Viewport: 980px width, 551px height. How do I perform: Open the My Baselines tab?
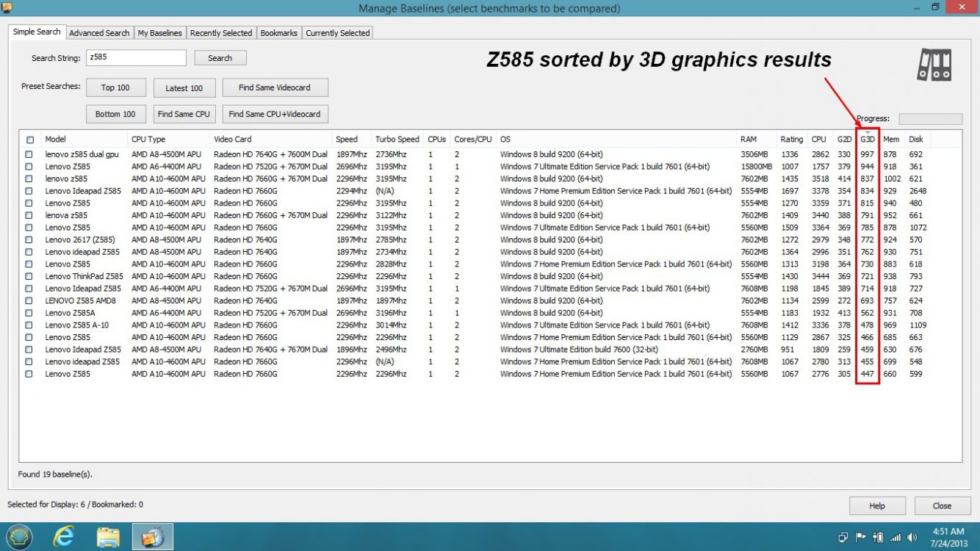click(159, 33)
